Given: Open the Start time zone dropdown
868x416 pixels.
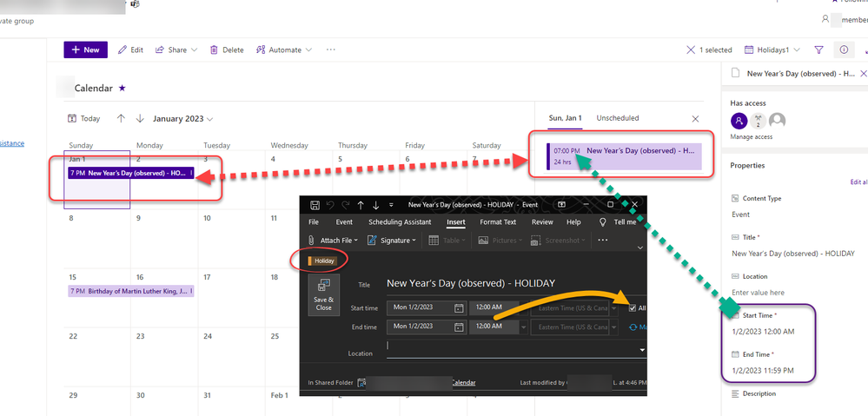Looking at the screenshot, I should [614, 308].
